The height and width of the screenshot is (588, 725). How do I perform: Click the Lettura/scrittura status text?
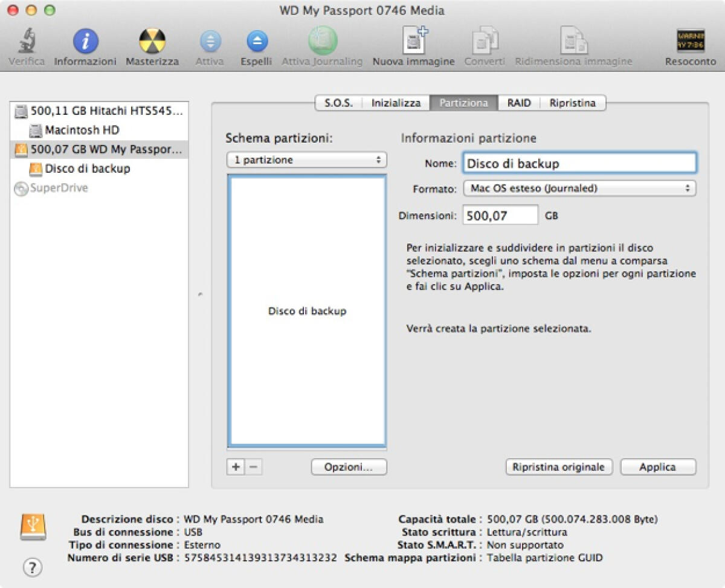click(x=527, y=532)
